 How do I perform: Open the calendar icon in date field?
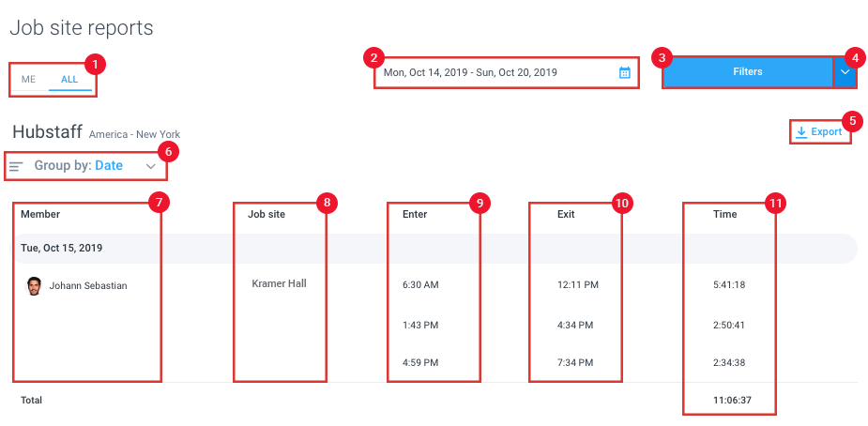coord(624,72)
